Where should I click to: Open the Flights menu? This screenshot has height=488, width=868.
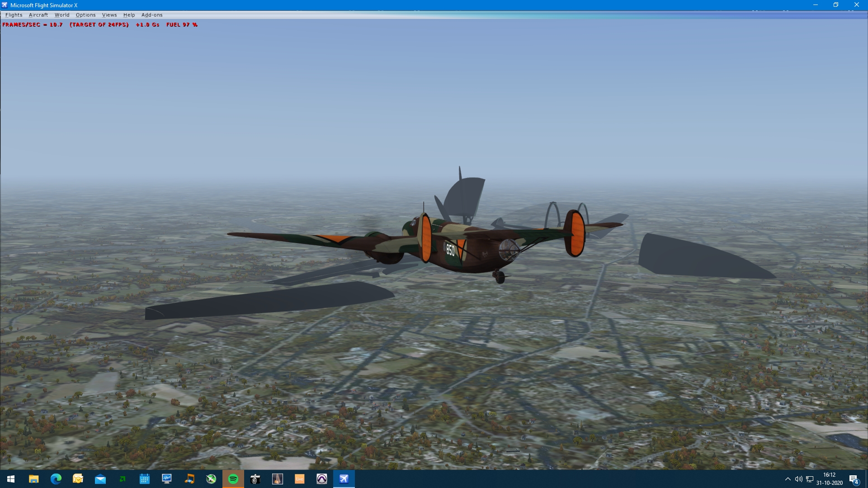click(x=14, y=15)
